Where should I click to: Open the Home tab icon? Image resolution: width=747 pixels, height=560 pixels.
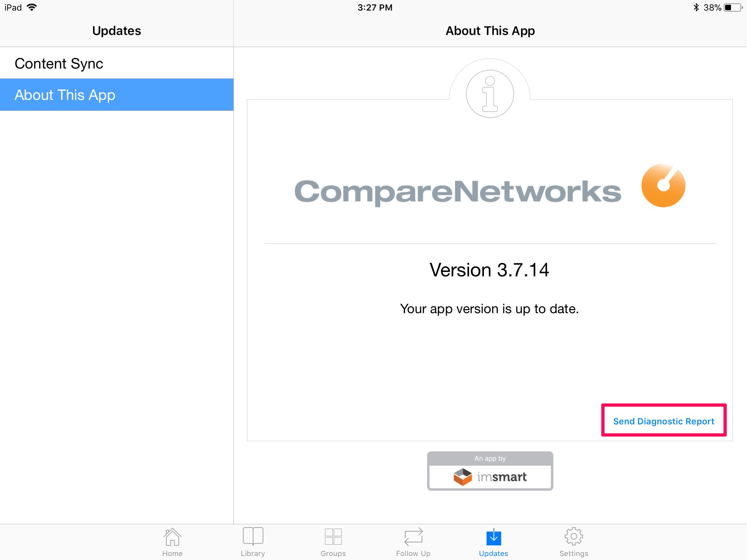172,537
